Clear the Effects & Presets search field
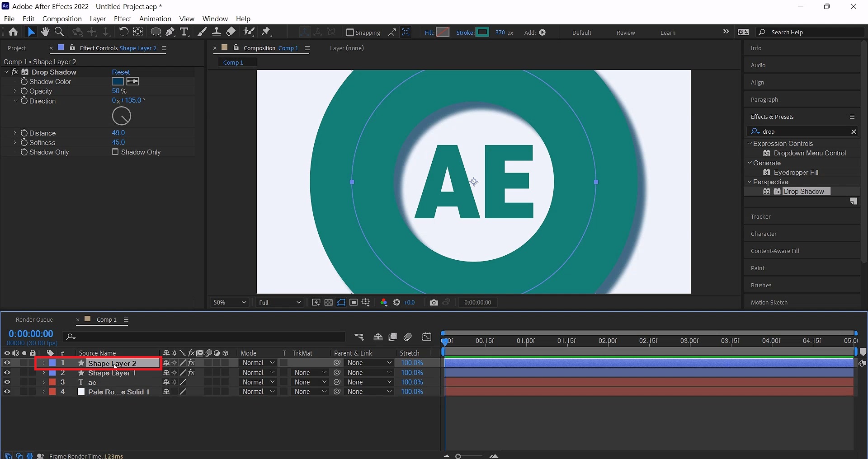Screen dimensions: 868x459 tap(854, 131)
